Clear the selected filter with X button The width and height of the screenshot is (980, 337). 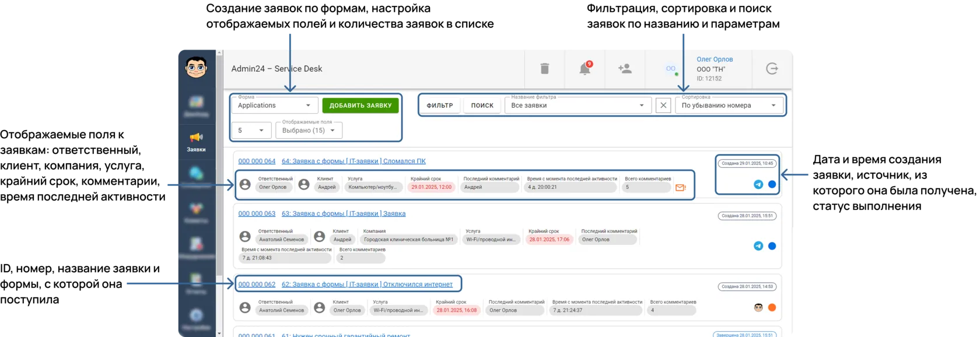[x=663, y=106]
